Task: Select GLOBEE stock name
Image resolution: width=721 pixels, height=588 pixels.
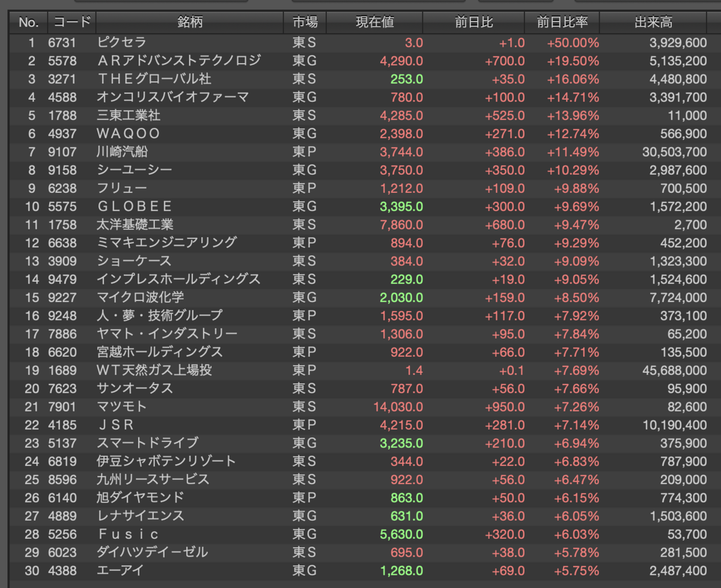Action: point(135,207)
